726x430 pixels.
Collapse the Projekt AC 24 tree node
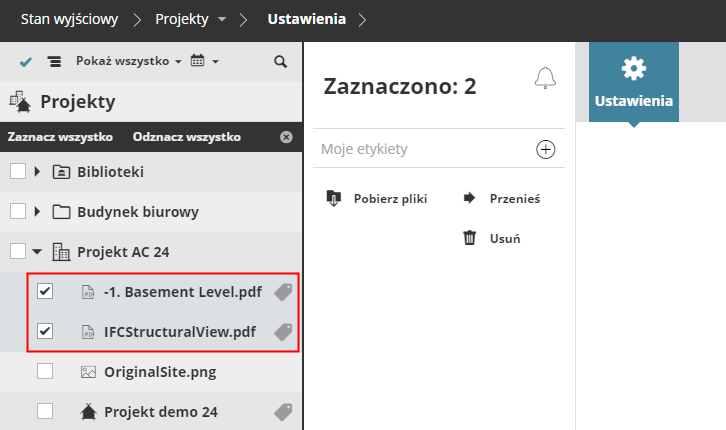pyautogui.click(x=37, y=251)
